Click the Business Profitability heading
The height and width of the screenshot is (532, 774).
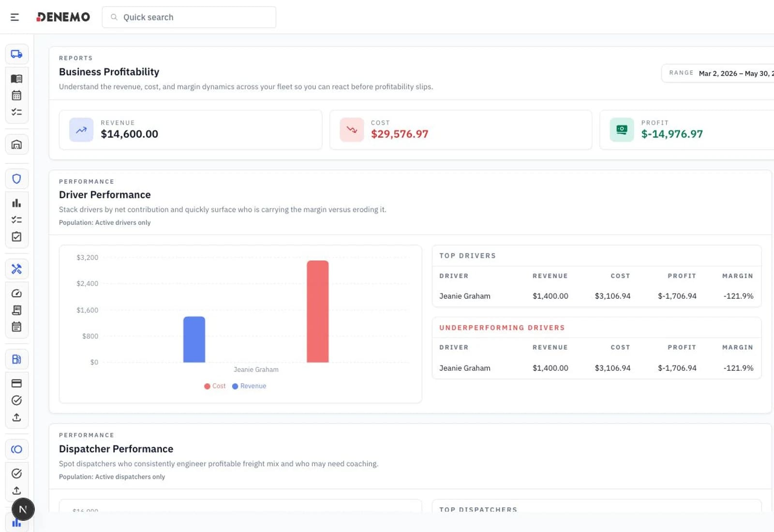(109, 72)
